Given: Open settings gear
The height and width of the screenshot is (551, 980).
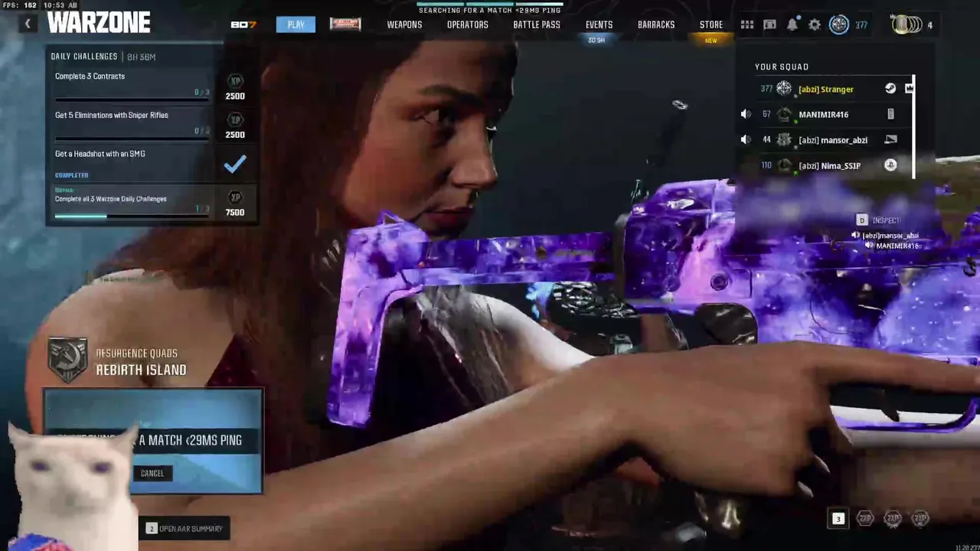Looking at the screenshot, I should coord(815,25).
